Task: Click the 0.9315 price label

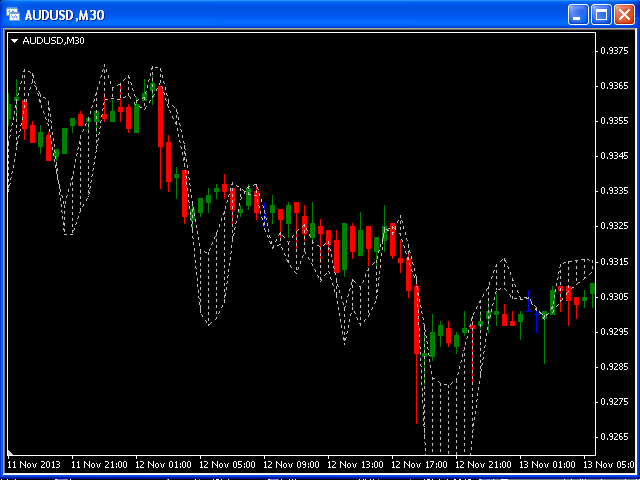Action: click(x=615, y=261)
